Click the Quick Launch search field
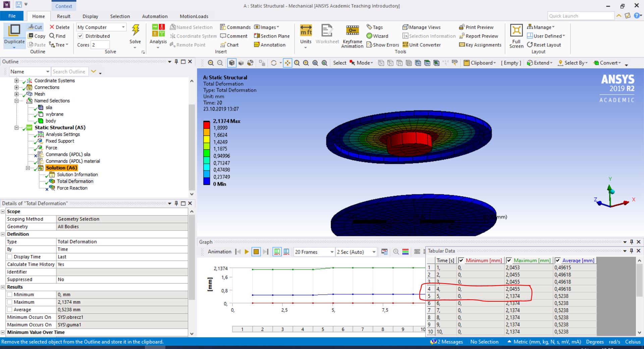 pyautogui.click(x=581, y=16)
